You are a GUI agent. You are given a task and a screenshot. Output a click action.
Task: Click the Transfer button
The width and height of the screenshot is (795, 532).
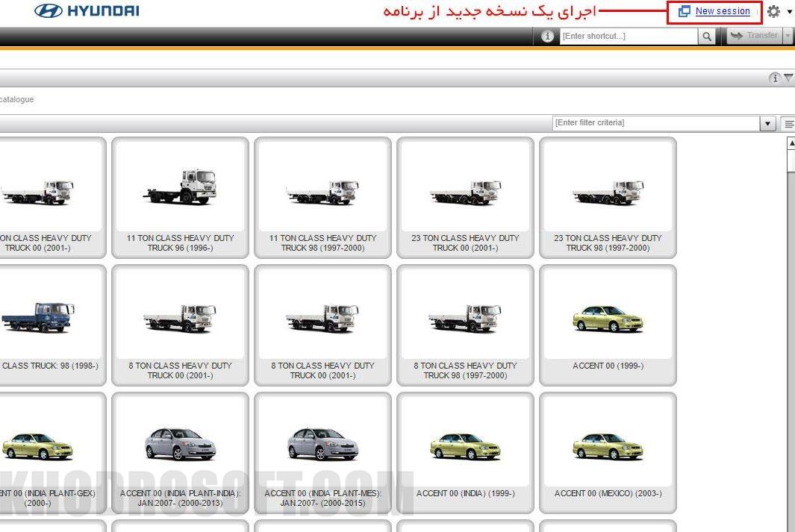pos(755,36)
